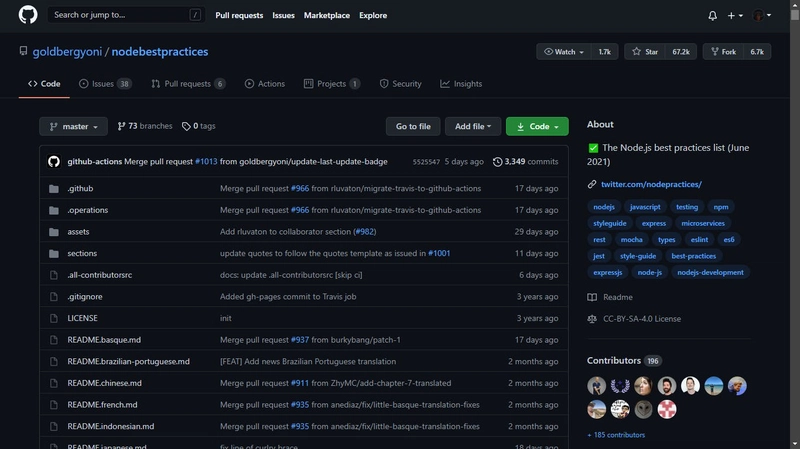Image resolution: width=800 pixels, height=449 pixels.
Task: Click the folder icon next to sections
Action: [x=54, y=254]
